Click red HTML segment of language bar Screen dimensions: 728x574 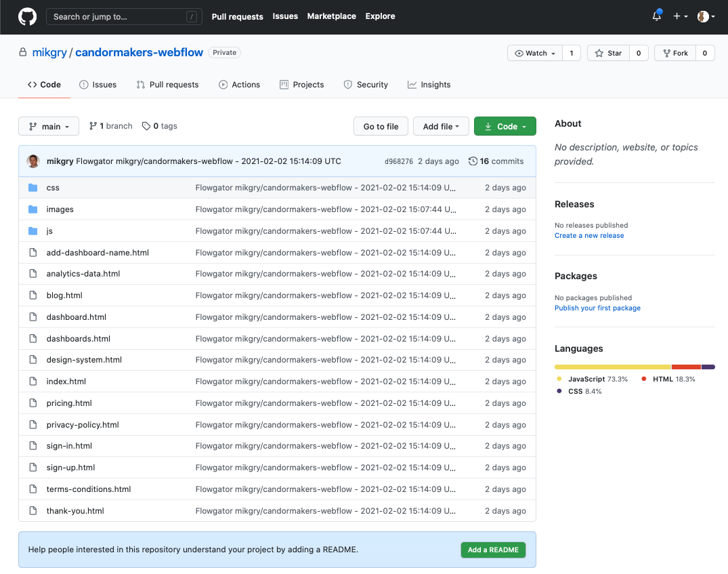686,367
